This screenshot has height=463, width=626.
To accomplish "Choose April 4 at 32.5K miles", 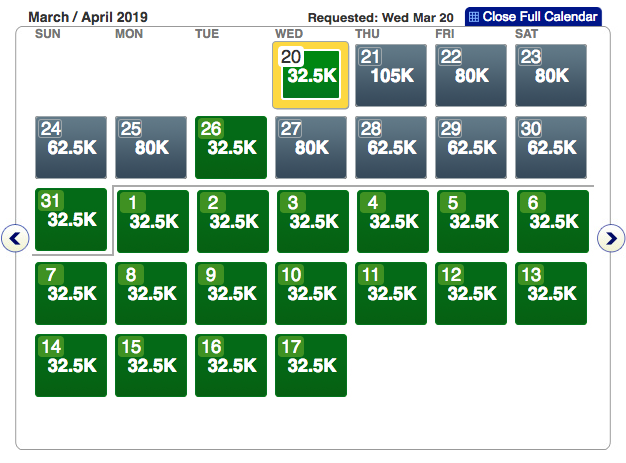I will tap(392, 221).
